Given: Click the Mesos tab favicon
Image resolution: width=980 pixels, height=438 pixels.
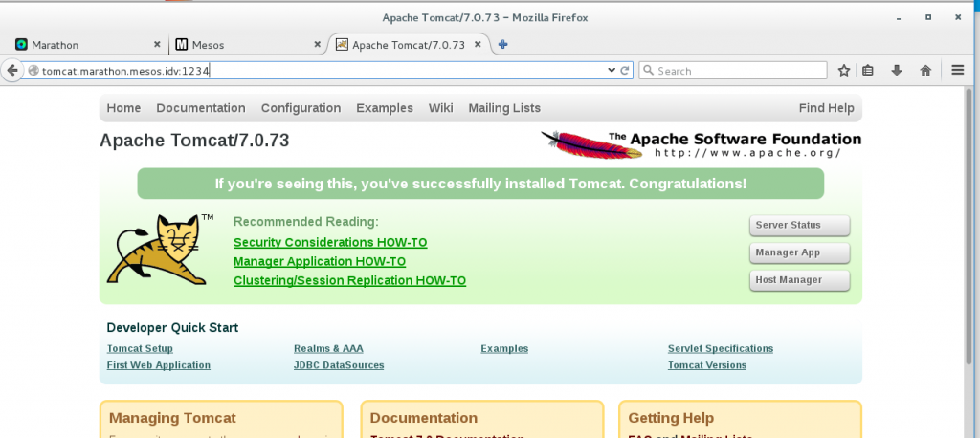Looking at the screenshot, I should [x=182, y=44].
